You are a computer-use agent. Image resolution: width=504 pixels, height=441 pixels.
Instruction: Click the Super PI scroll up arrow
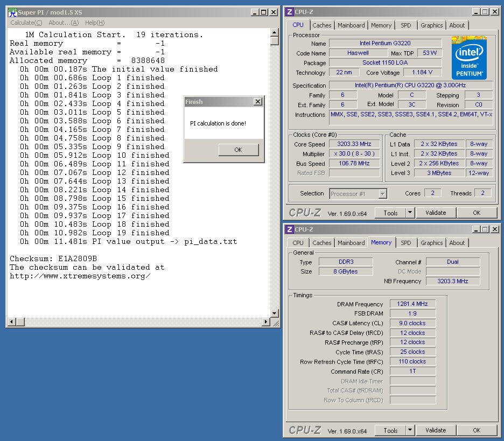coord(274,32)
